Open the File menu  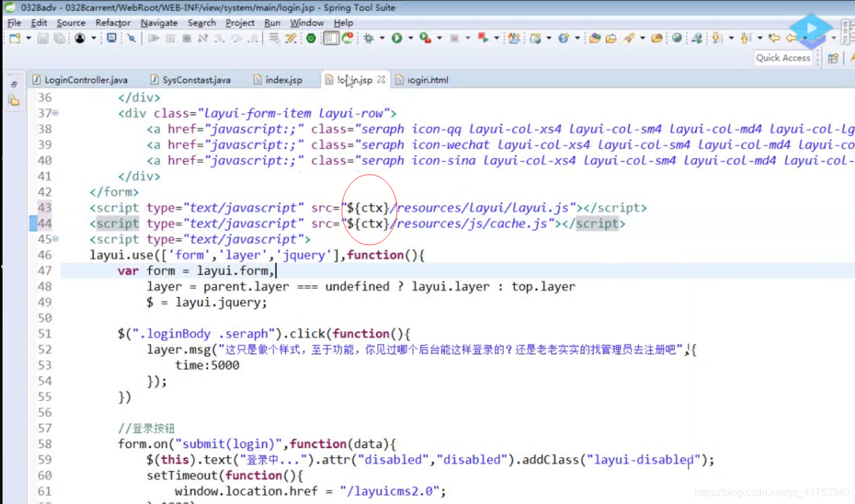(x=14, y=22)
